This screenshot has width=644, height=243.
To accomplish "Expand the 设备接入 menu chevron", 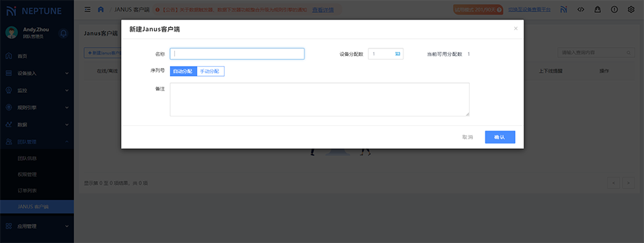I will pos(67,73).
